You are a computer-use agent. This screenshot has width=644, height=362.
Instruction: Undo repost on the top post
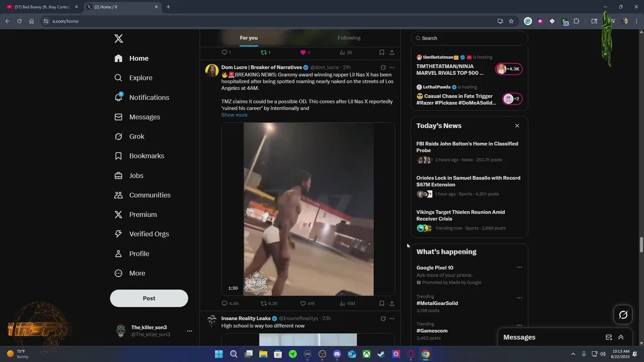click(265, 52)
